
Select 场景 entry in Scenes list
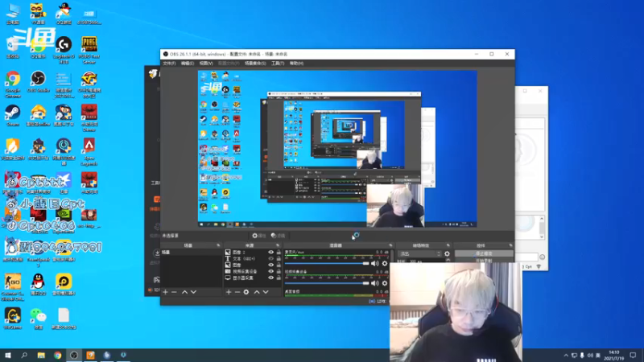[x=191, y=253]
